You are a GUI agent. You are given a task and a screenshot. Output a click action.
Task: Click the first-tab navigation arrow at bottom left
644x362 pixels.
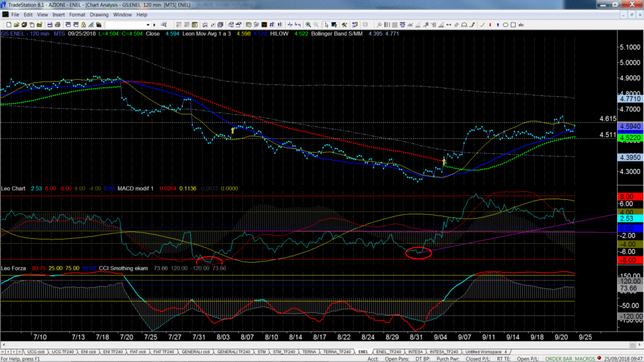(3, 352)
